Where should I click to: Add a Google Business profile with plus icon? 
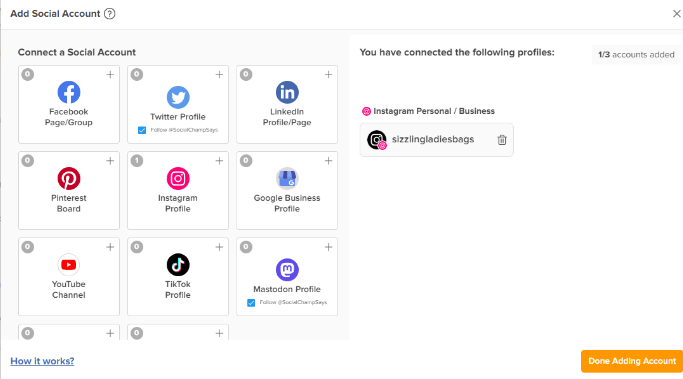pyautogui.click(x=328, y=161)
